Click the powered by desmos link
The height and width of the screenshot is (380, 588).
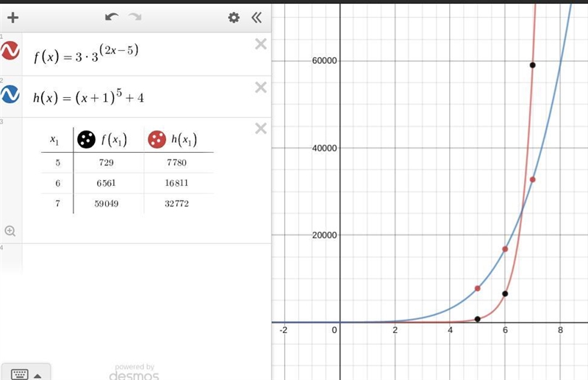point(135,371)
